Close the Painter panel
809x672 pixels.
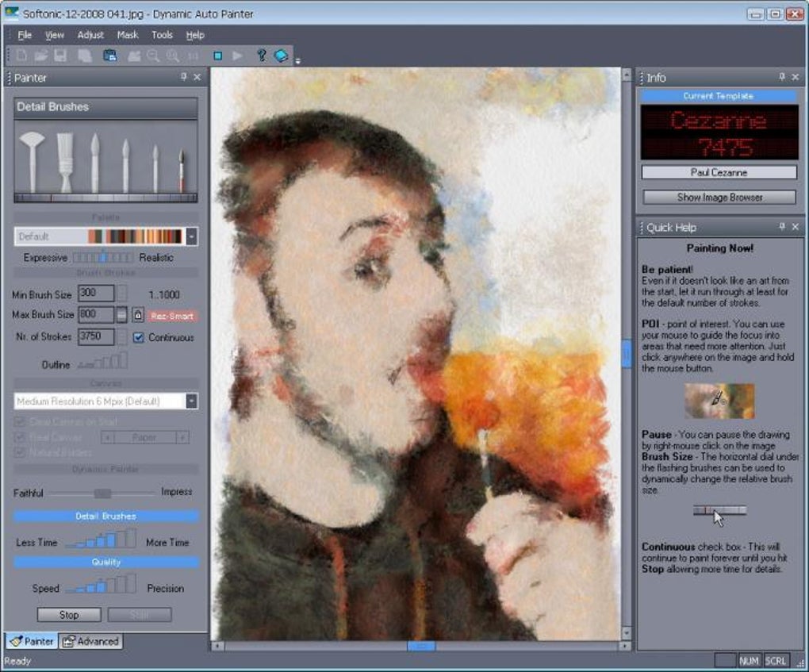point(197,77)
